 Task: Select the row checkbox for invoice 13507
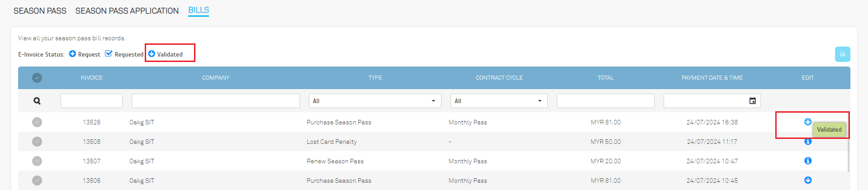pyautogui.click(x=37, y=161)
